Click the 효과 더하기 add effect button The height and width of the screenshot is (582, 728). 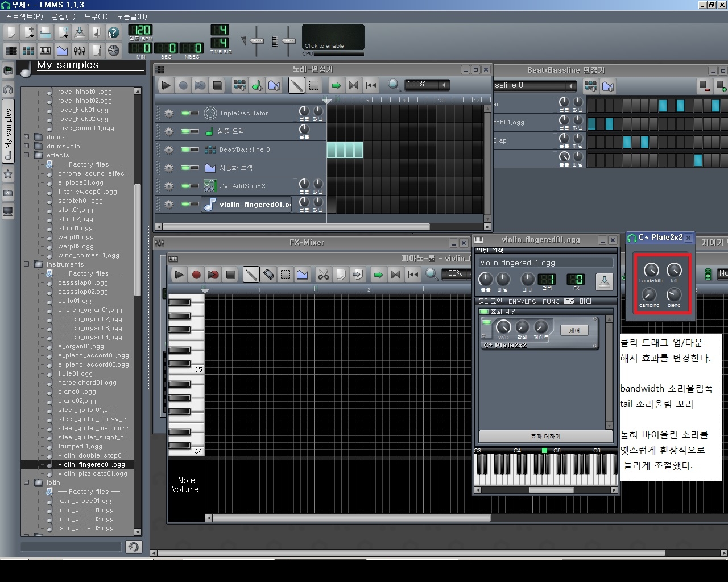coord(545,436)
